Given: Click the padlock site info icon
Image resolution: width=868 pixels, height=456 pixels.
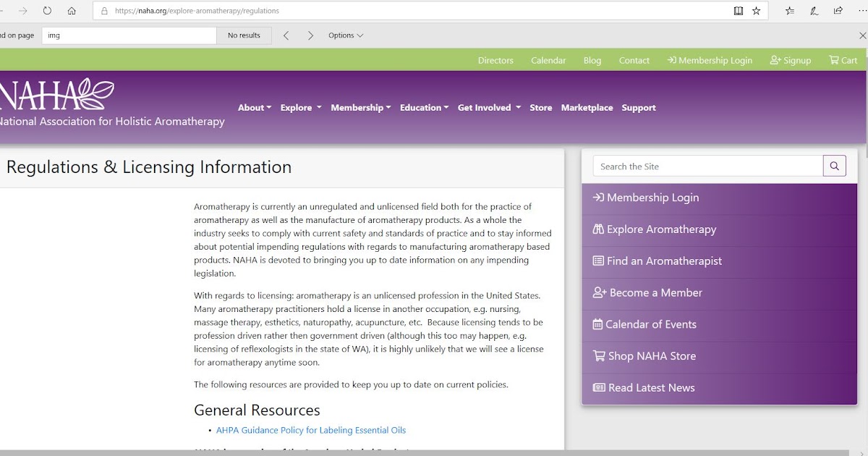Looking at the screenshot, I should (x=105, y=11).
